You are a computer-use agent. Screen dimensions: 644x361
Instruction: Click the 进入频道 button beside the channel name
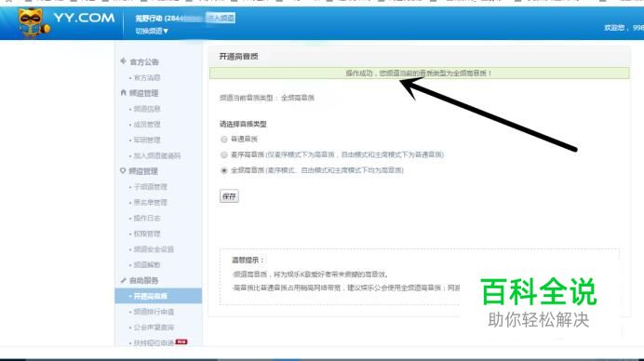click(221, 18)
